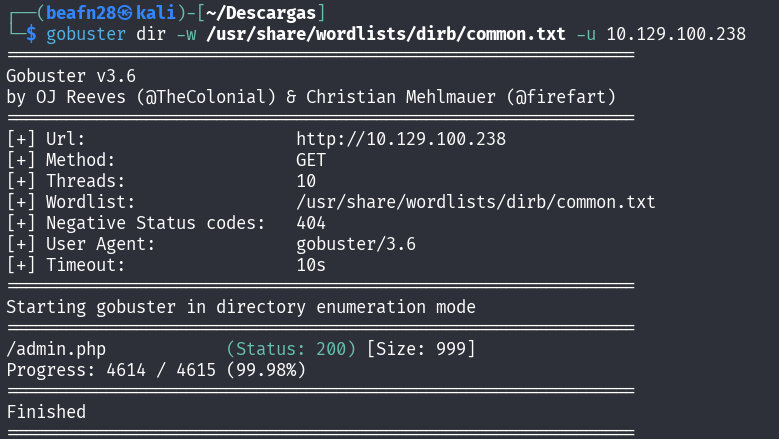Click the Threads value 10
The height and width of the screenshot is (439, 779).
pyautogui.click(x=306, y=181)
